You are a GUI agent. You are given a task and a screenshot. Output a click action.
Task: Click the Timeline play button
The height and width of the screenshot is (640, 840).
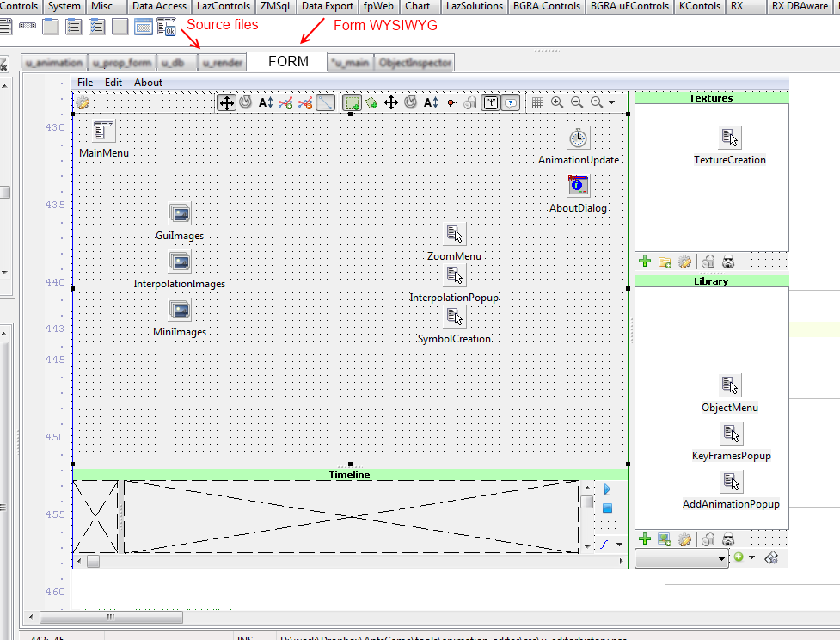(608, 489)
